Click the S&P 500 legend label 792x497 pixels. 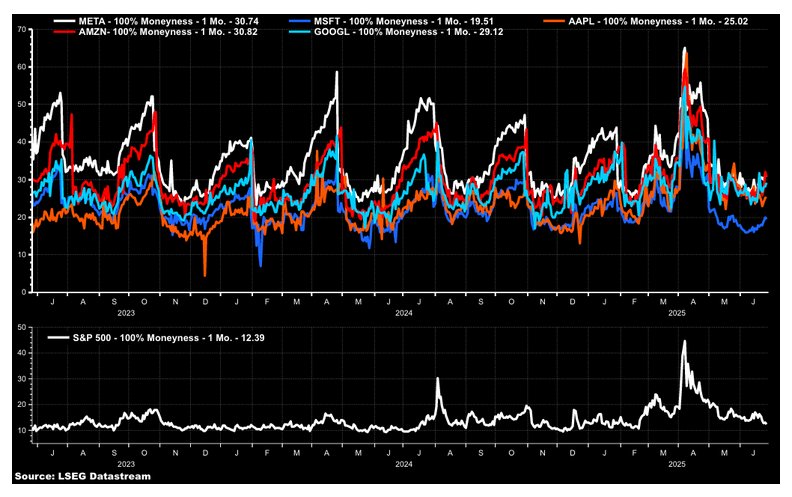point(169,338)
